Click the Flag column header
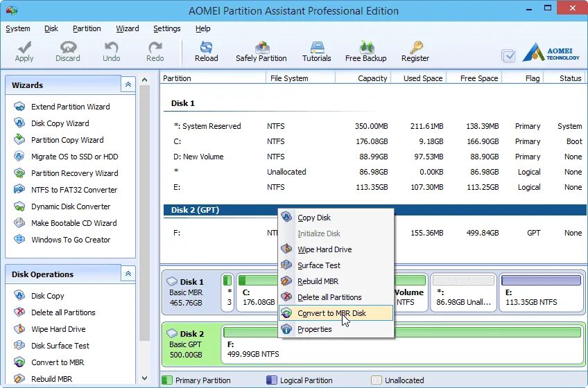Image resolution: width=588 pixels, height=388 pixels. [523, 78]
